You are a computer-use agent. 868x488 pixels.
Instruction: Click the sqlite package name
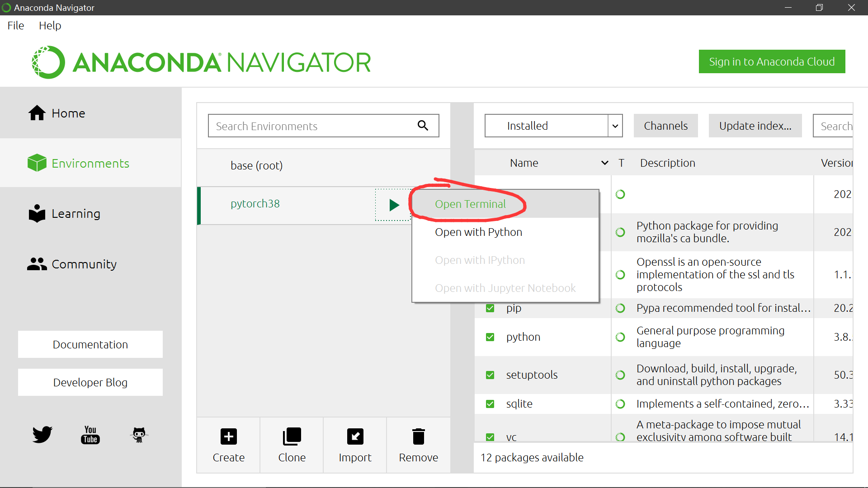[519, 404]
